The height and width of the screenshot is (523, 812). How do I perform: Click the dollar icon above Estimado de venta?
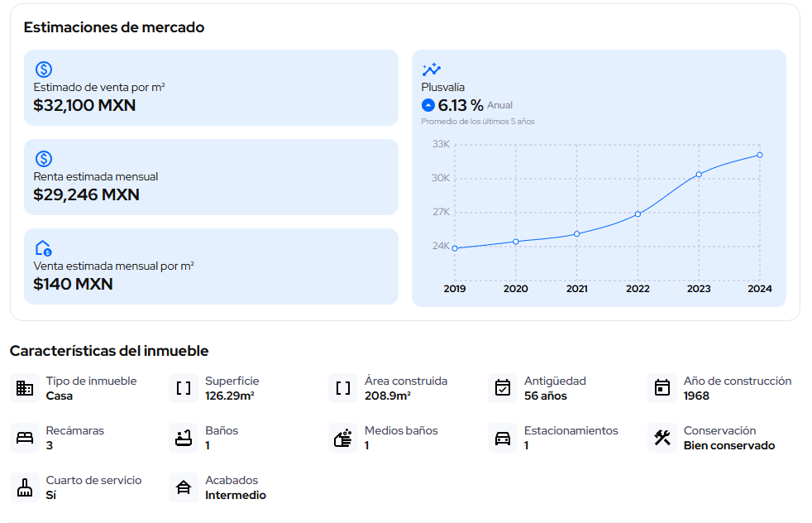click(x=44, y=69)
